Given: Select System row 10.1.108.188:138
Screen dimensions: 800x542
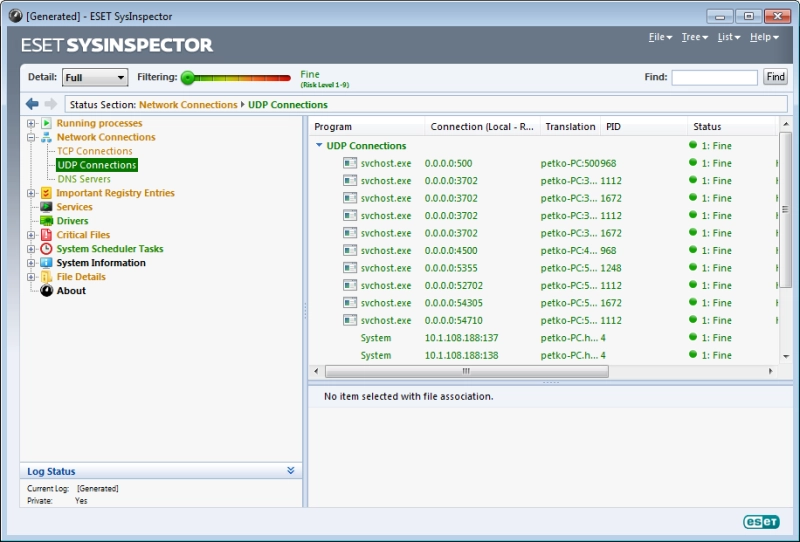Looking at the screenshot, I should 543,355.
